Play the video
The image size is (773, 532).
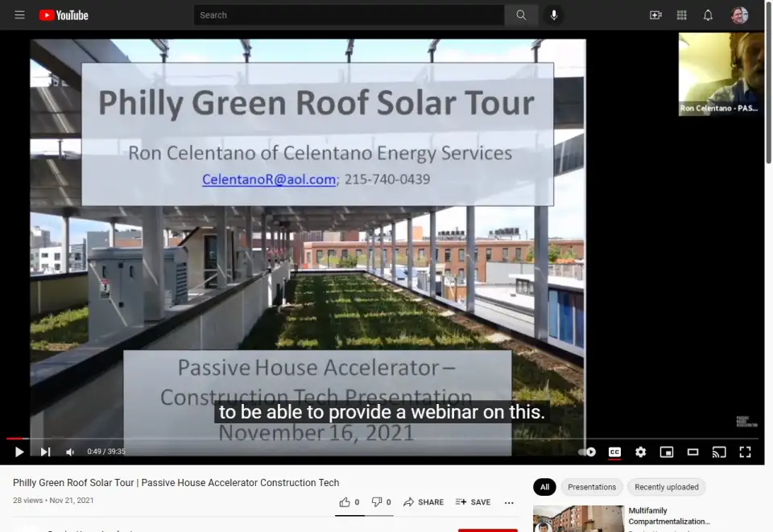19,452
